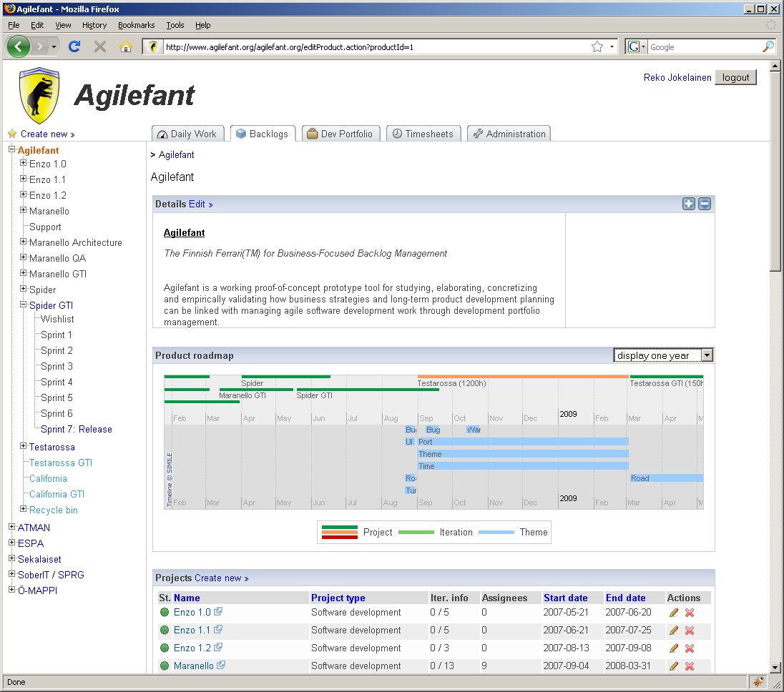The width and height of the screenshot is (784, 692).
Task: Open the 'display one year' roadmap dropdown
Action: point(663,355)
